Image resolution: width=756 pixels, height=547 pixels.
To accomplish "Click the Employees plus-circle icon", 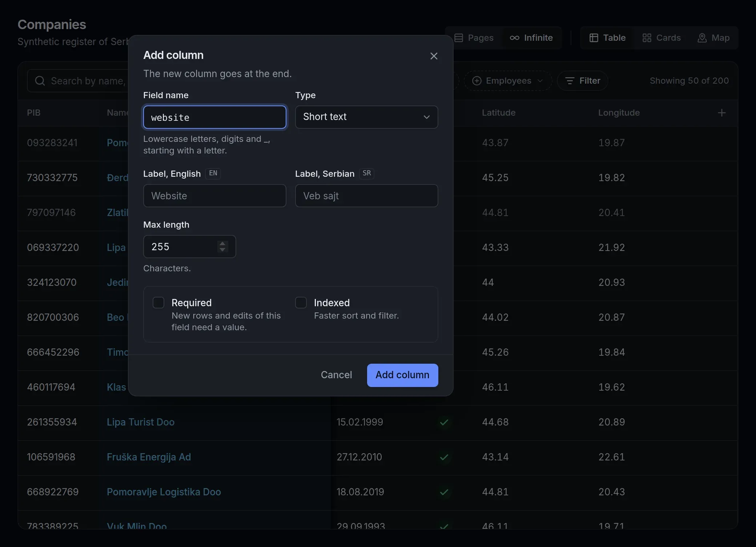I will coord(476,81).
